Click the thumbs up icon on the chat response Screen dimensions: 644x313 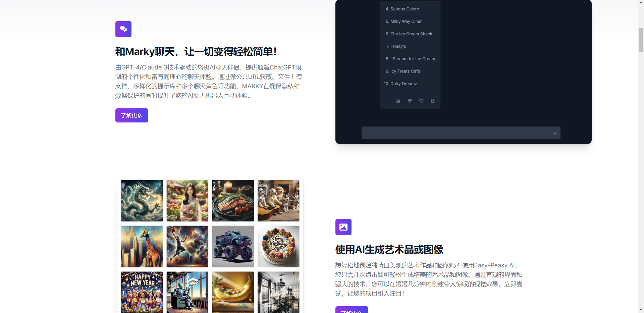(398, 101)
